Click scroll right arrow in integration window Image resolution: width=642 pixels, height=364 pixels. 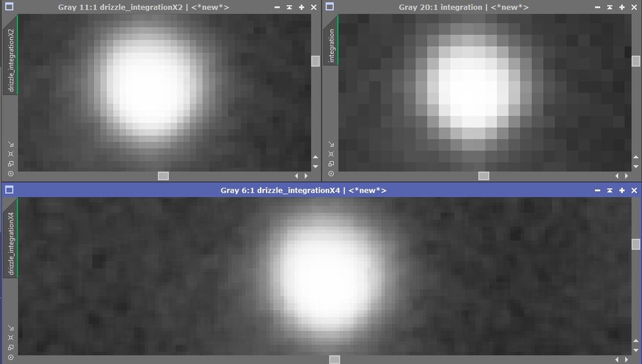point(627,176)
